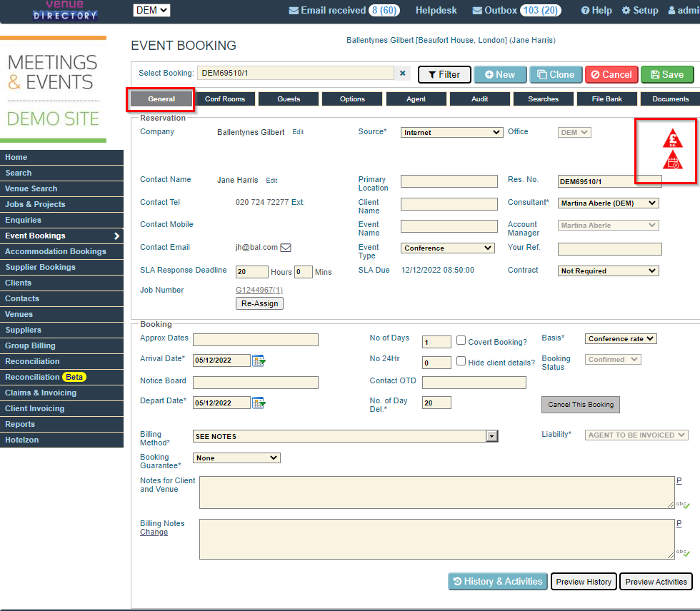Click the Helpdesk link
Image resolution: width=700 pixels, height=611 pixels.
436,10
